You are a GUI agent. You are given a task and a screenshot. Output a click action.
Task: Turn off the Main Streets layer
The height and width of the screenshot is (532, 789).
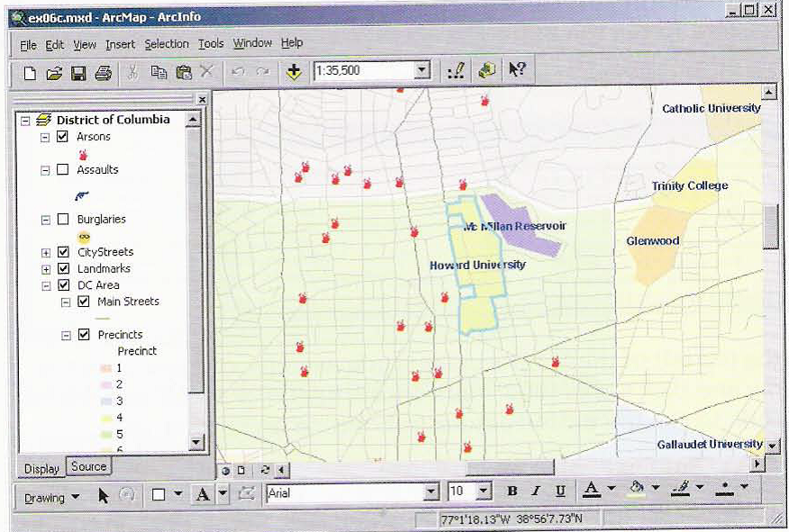tap(84, 302)
